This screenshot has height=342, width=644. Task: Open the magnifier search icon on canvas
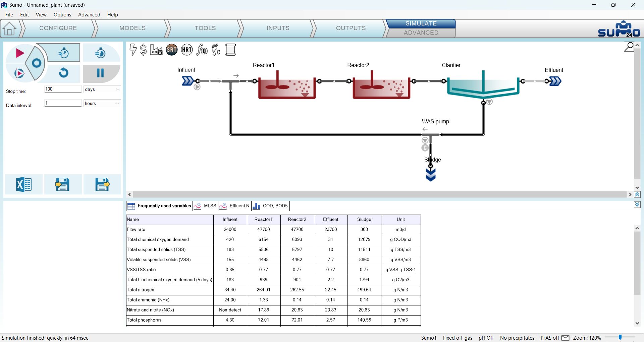[629, 47]
